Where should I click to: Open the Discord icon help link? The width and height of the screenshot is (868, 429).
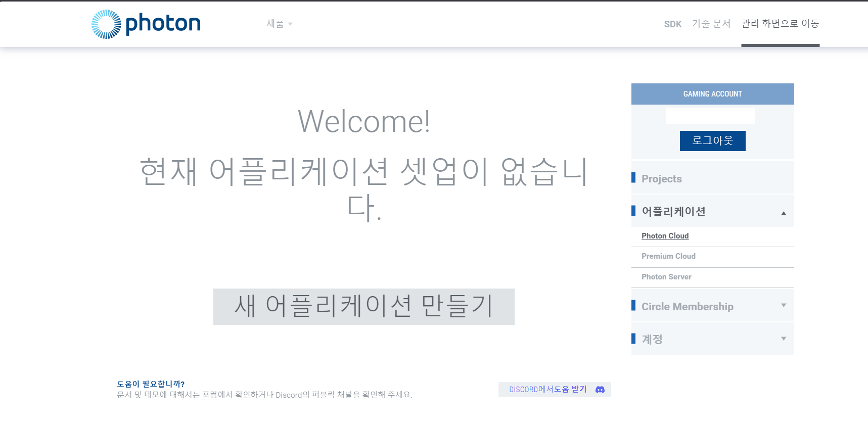[x=600, y=390]
